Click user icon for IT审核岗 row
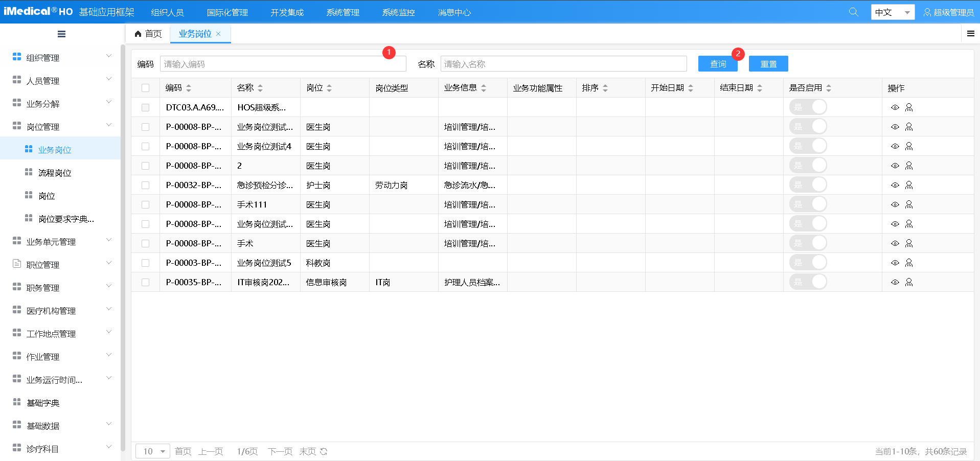The width and height of the screenshot is (980, 461). pos(908,282)
